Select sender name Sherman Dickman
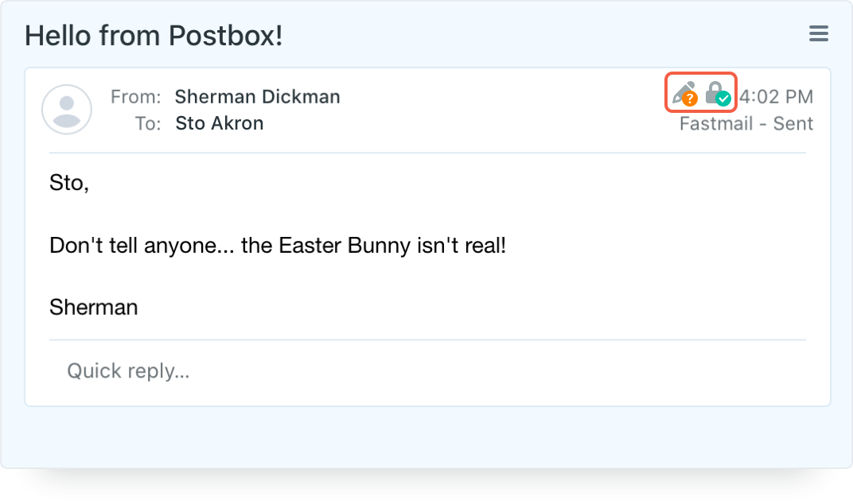Image resolution: width=853 pixels, height=504 pixels. [257, 97]
